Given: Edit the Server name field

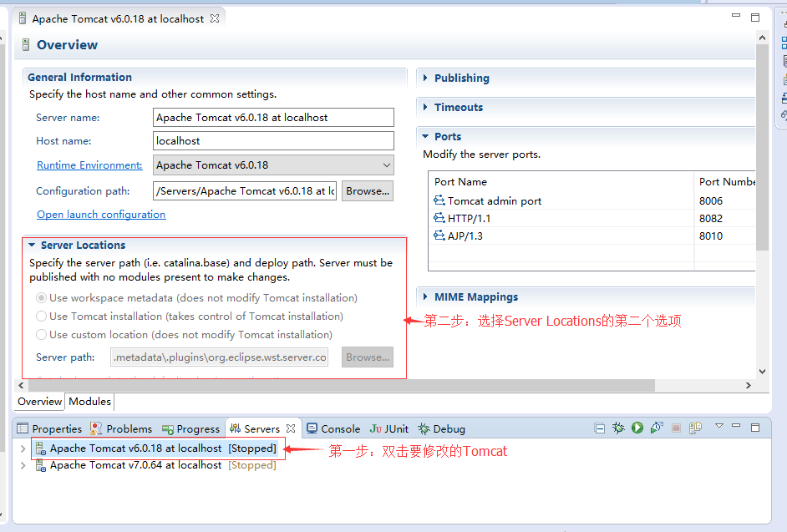Looking at the screenshot, I should (273, 118).
